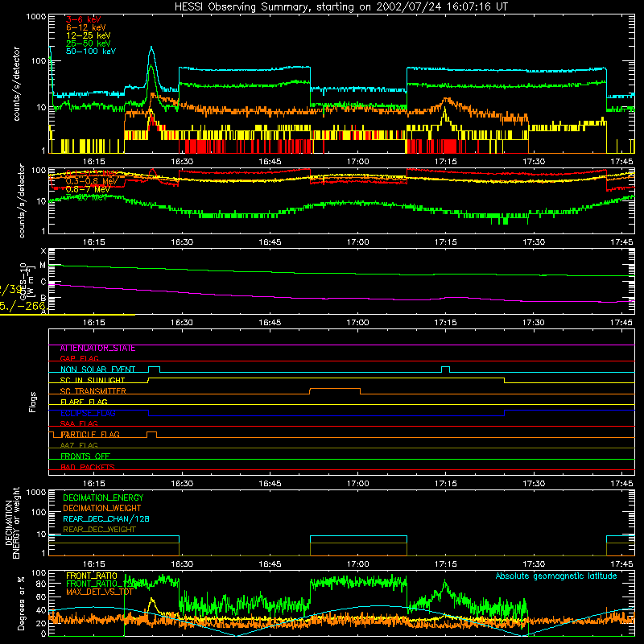This screenshot has height=644, width=644.
Task: Click the Absolute geomagnetic latitude label
Action: 556,576
